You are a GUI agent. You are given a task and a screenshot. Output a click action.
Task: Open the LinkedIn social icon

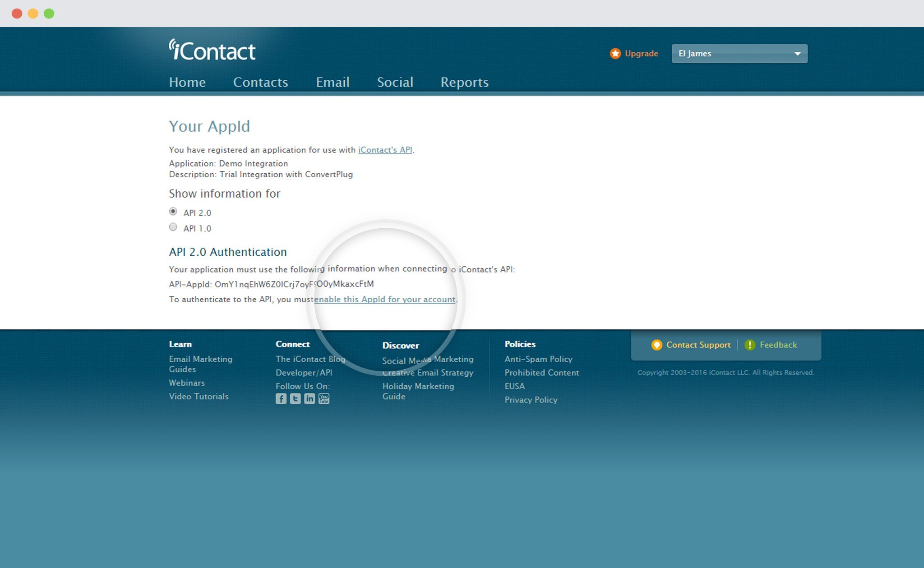(310, 399)
